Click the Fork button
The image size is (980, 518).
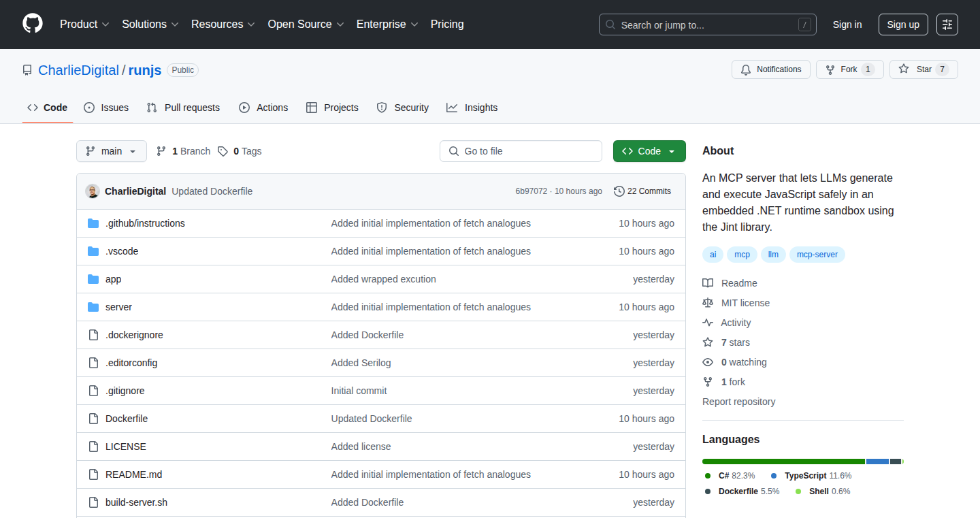850,69
